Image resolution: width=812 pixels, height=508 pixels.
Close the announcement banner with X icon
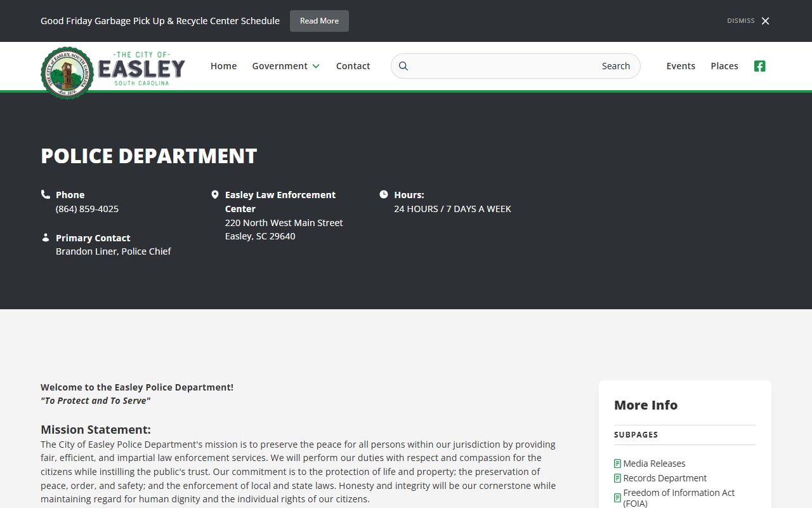coord(765,21)
